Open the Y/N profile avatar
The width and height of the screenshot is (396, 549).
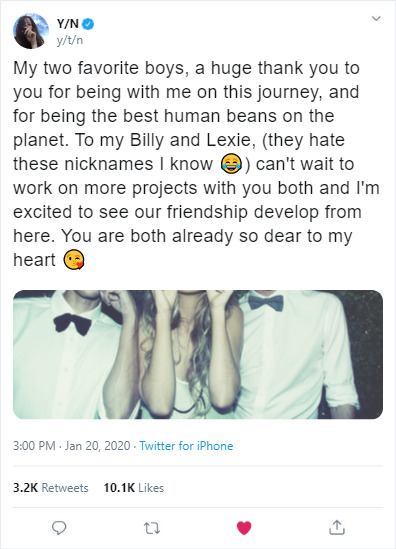[x=31, y=31]
